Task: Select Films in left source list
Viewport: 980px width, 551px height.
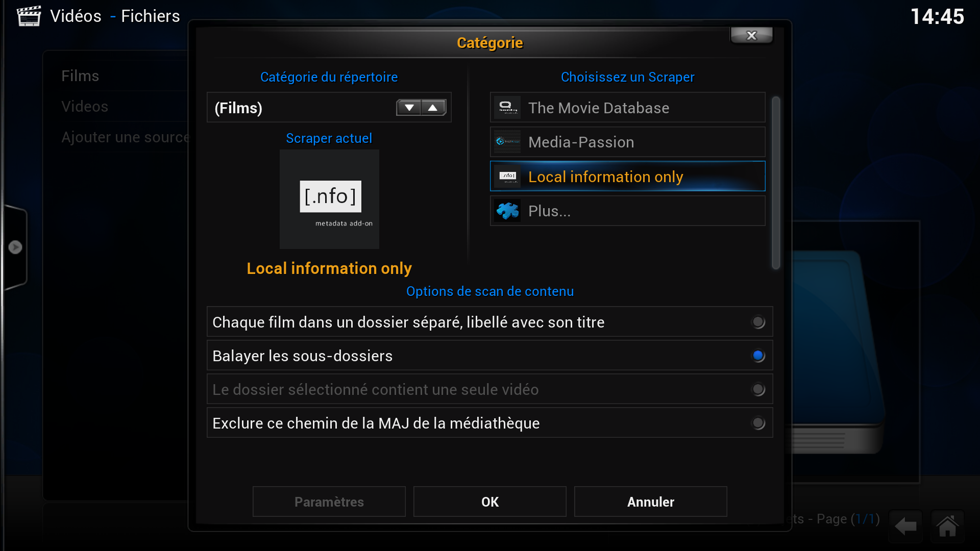Action: [x=80, y=76]
